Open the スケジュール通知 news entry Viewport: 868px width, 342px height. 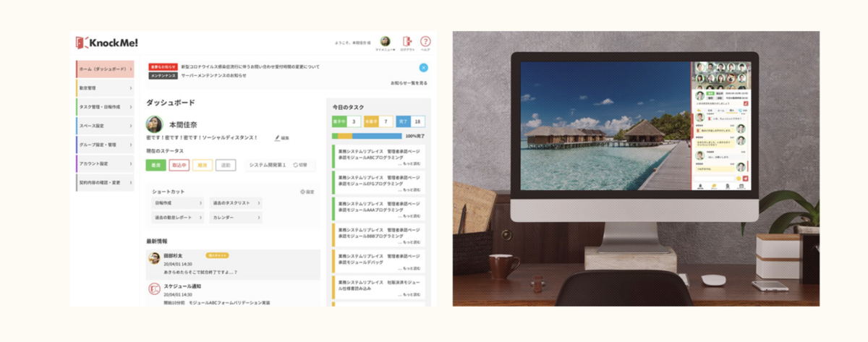point(233,294)
